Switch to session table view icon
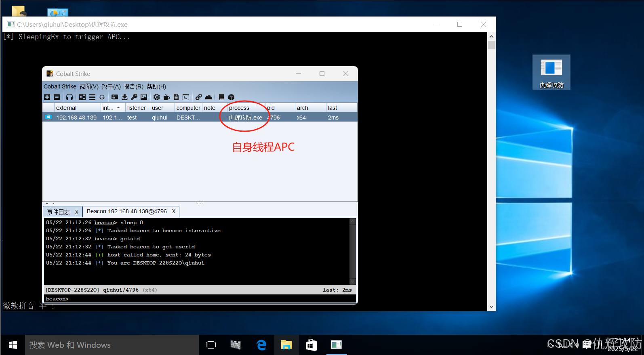 pyautogui.click(x=92, y=97)
